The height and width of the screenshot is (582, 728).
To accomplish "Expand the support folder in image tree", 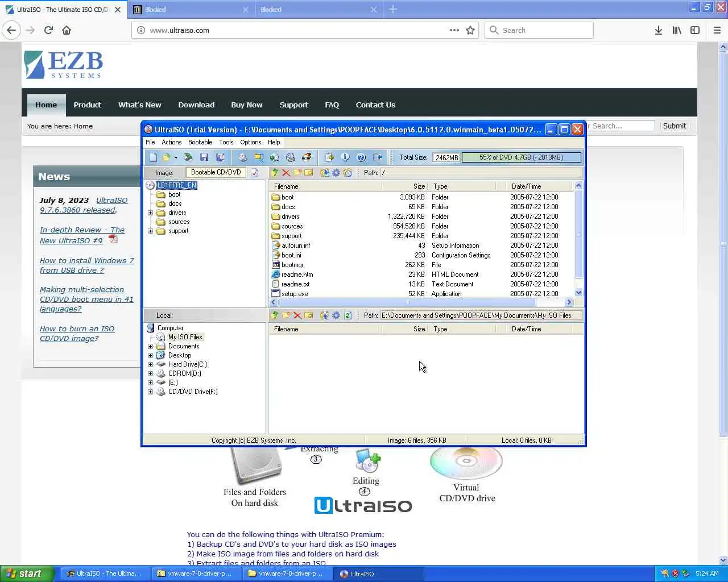I will point(151,231).
